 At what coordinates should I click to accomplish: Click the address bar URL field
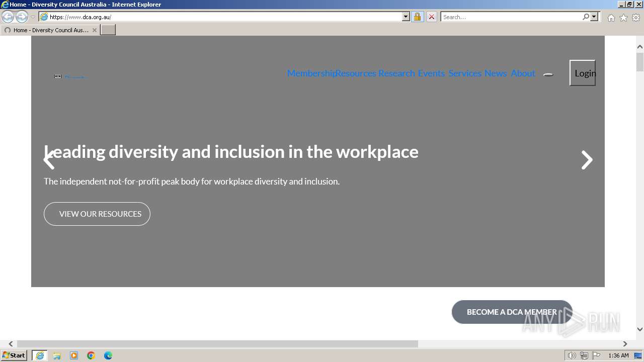tap(225, 17)
